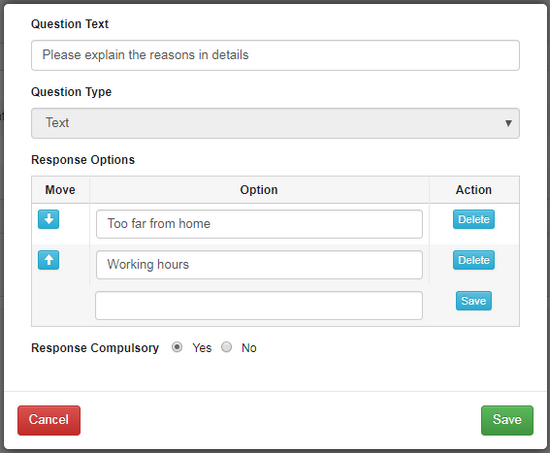Move 'Too far from home' option down

click(48, 219)
